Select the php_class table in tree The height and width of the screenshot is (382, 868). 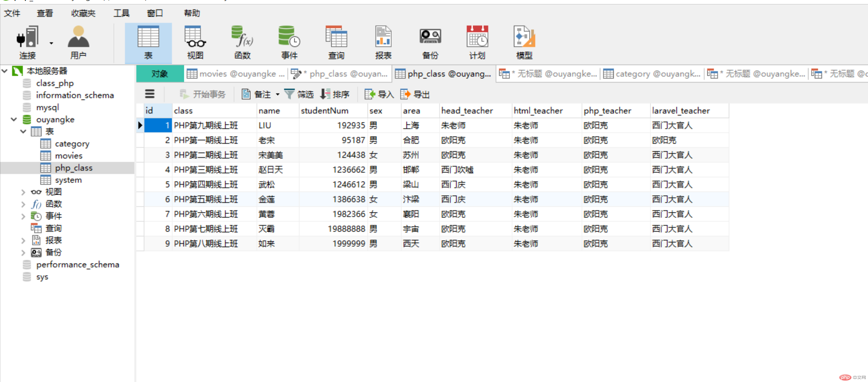tap(73, 167)
